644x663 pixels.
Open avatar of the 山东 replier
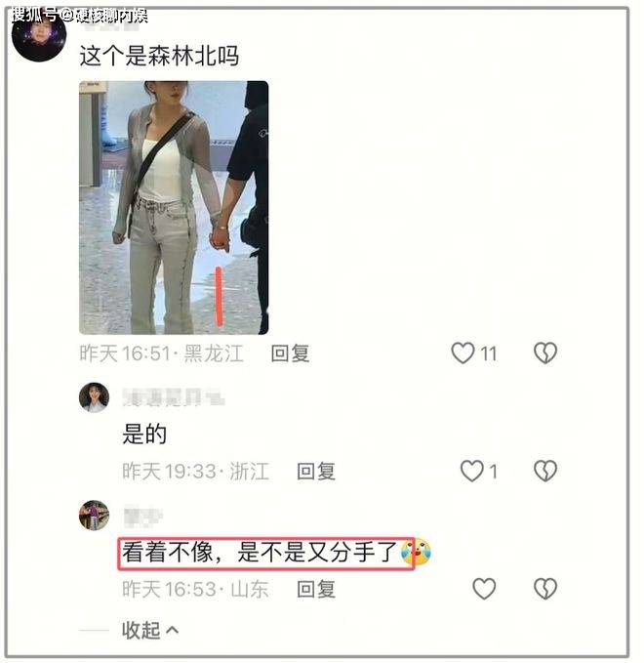click(94, 515)
